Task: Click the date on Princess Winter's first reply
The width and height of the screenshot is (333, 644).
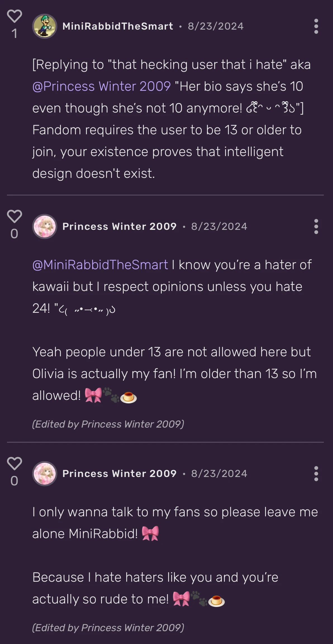Action: pos(219,226)
